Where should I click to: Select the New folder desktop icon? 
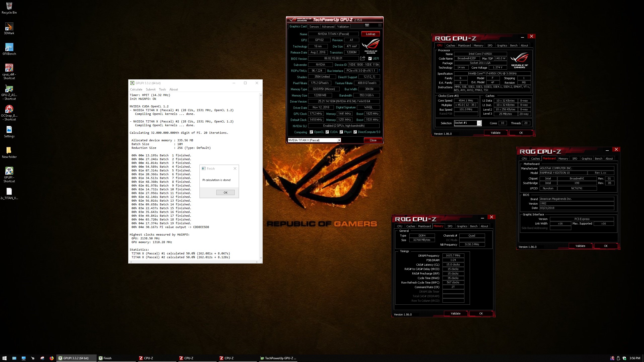pos(9,152)
